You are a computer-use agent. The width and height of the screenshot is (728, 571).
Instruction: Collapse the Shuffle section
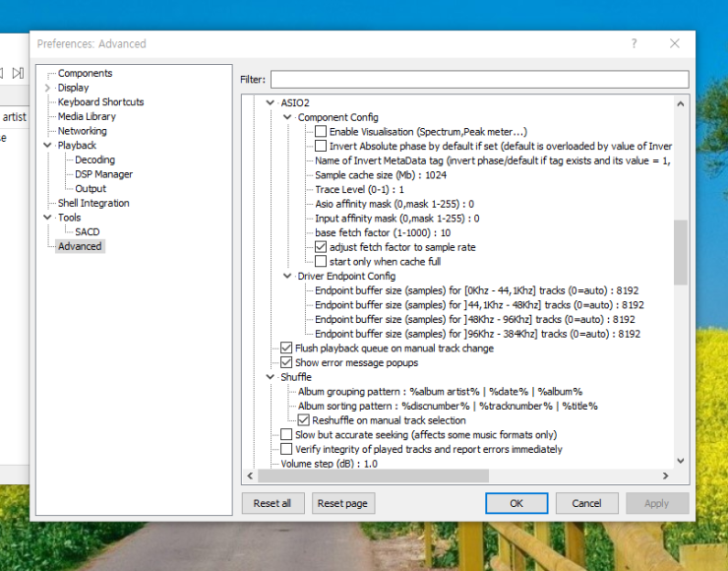click(271, 377)
